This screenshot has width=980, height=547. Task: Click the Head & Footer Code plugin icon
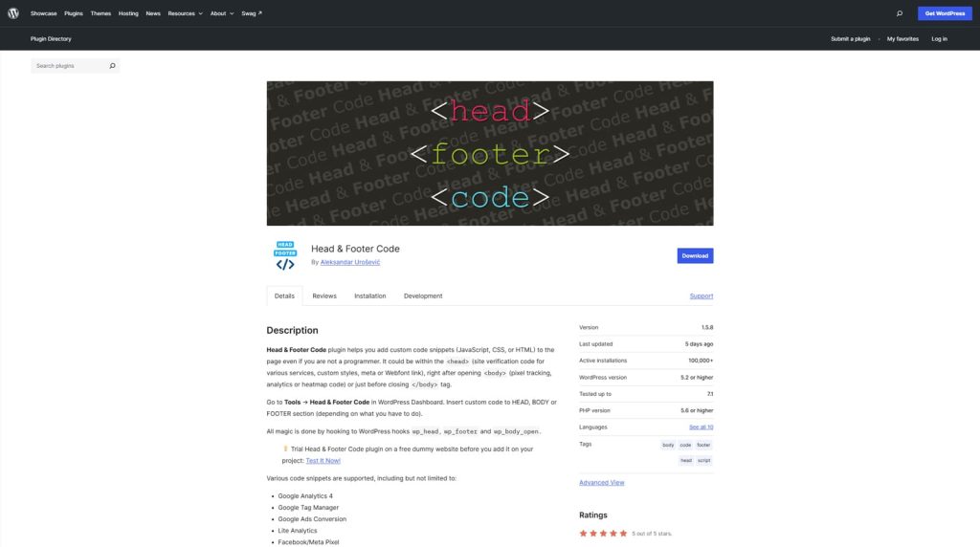pos(285,255)
